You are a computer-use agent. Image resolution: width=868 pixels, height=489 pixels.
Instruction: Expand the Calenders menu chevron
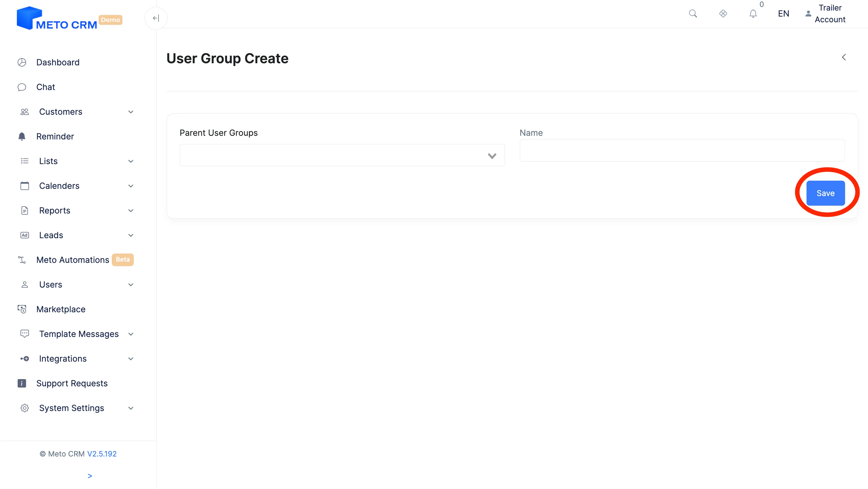(131, 186)
